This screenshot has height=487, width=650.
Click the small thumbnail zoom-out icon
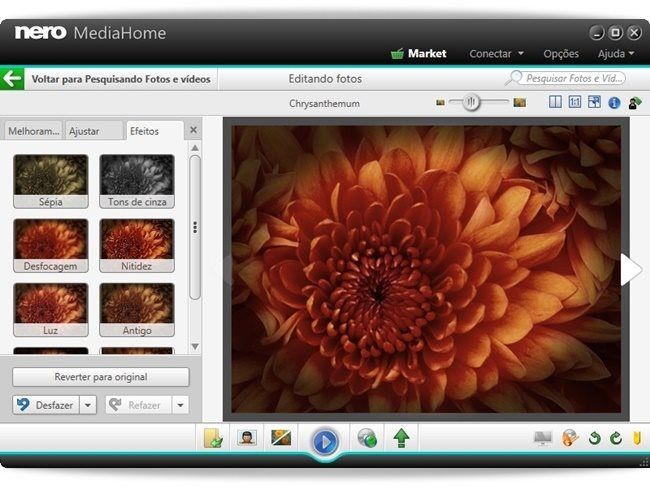coord(440,102)
